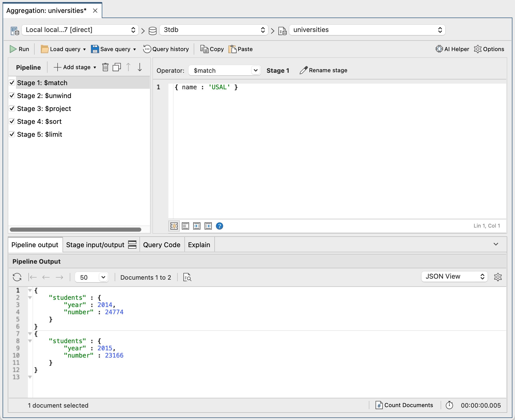Open the editor help via question mark icon

pos(219,226)
